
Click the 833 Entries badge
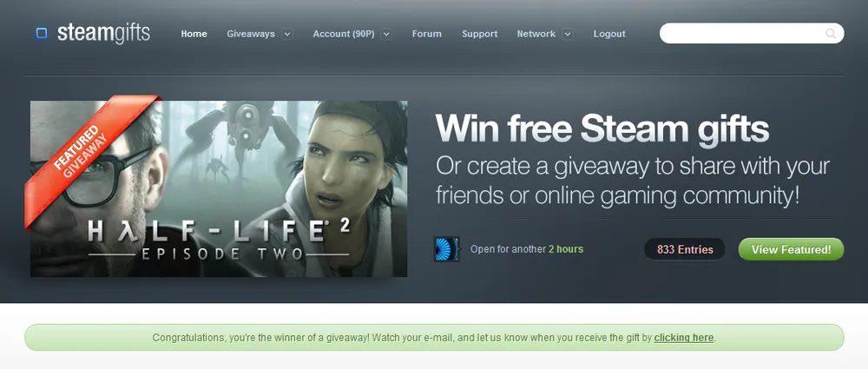pyautogui.click(x=685, y=249)
